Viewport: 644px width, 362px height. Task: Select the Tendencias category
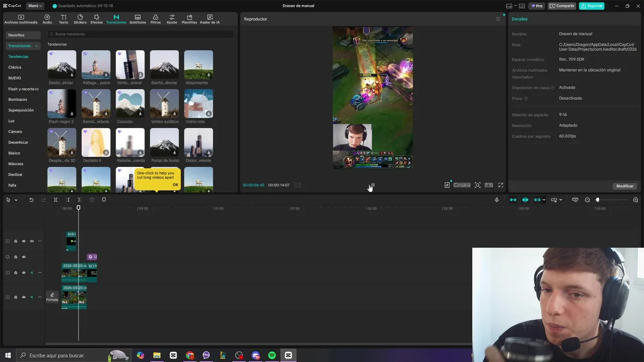pyautogui.click(x=18, y=56)
